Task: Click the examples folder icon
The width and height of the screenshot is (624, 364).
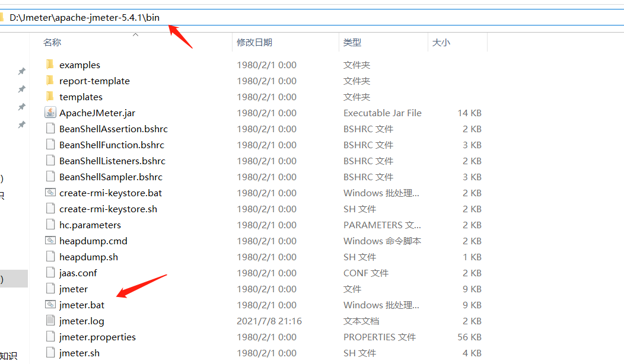Action: click(50, 65)
